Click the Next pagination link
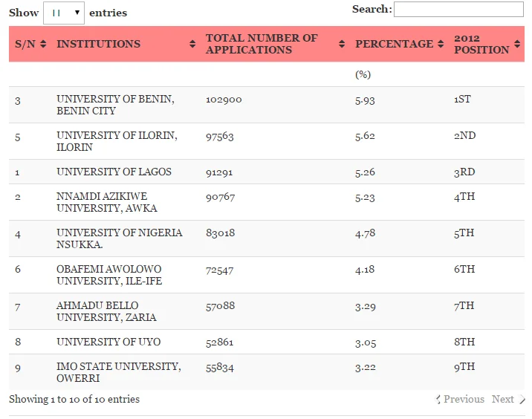 pyautogui.click(x=508, y=400)
